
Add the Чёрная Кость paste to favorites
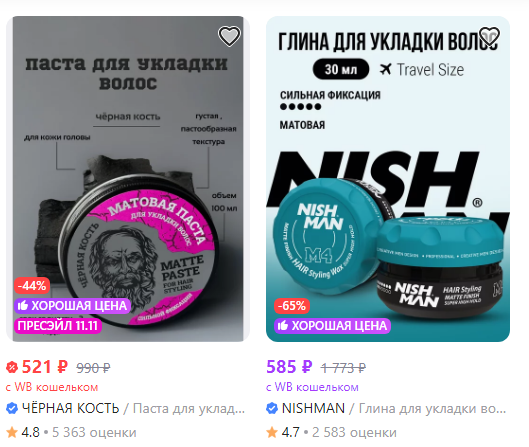pos(229,36)
